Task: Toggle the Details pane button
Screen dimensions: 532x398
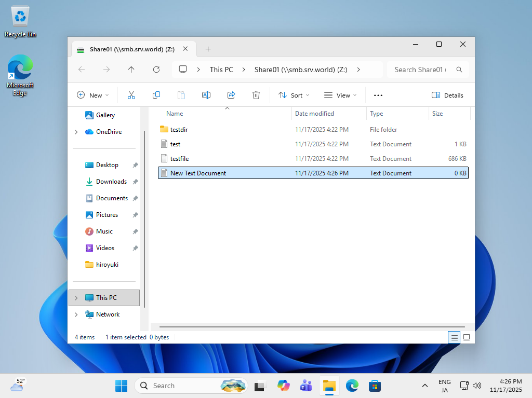Action: click(447, 95)
